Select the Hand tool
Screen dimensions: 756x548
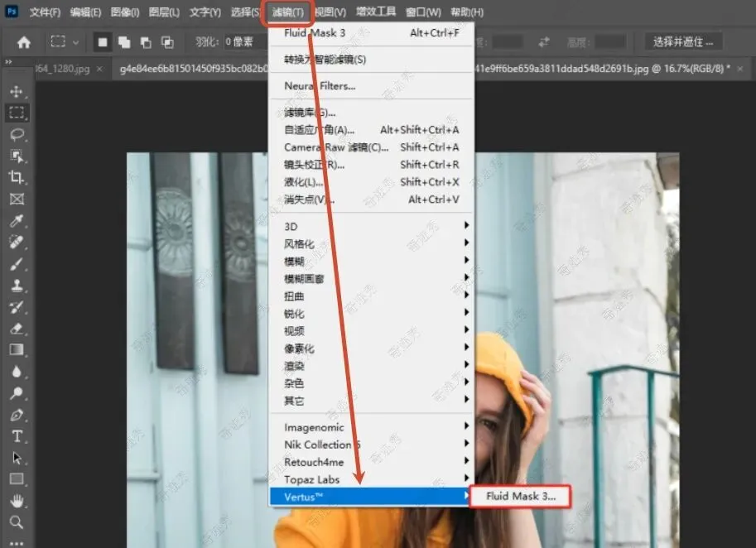point(17,501)
